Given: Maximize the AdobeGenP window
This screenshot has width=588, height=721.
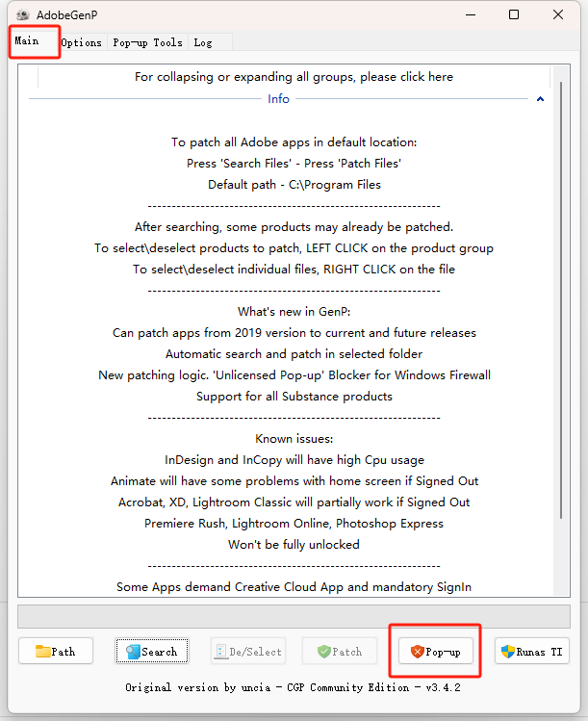Looking at the screenshot, I should click(514, 14).
